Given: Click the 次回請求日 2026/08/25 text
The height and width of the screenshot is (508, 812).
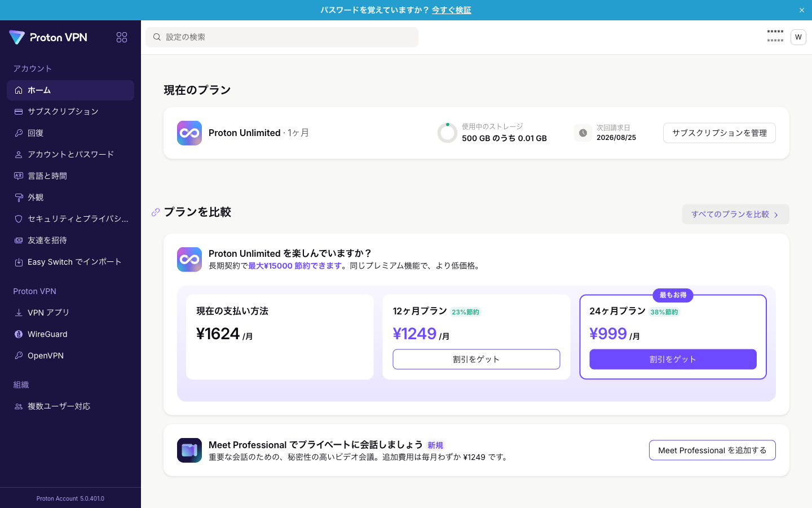Looking at the screenshot, I should click(x=616, y=133).
